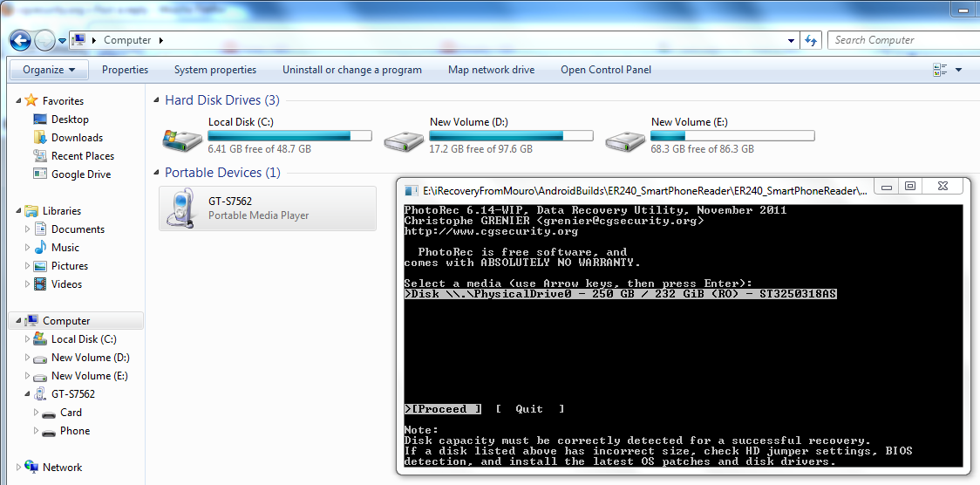Select New Volume (E:) in navigation tree
The image size is (980, 485).
click(x=90, y=376)
